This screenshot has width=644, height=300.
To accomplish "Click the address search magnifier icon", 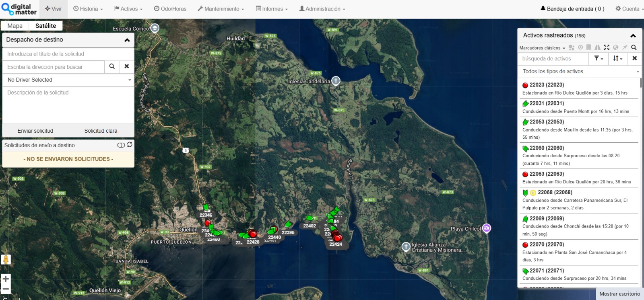I will (112, 66).
